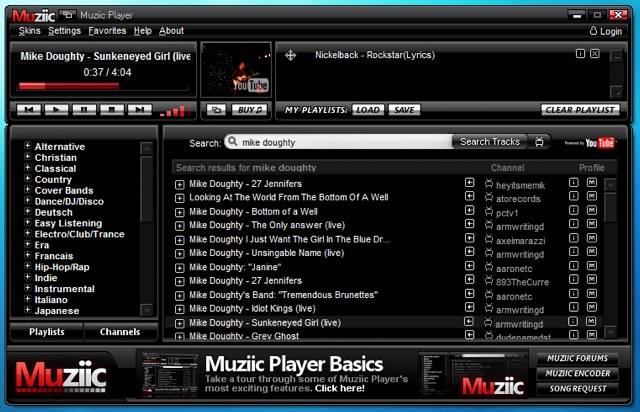The image size is (640, 412).
Task: Select the Easy Listening category
Action: click(x=68, y=223)
